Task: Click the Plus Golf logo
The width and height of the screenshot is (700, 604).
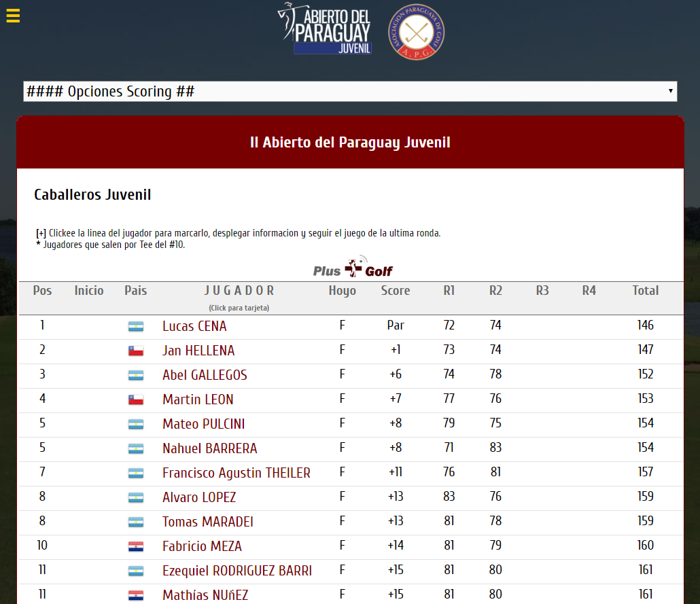Action: [x=353, y=269]
